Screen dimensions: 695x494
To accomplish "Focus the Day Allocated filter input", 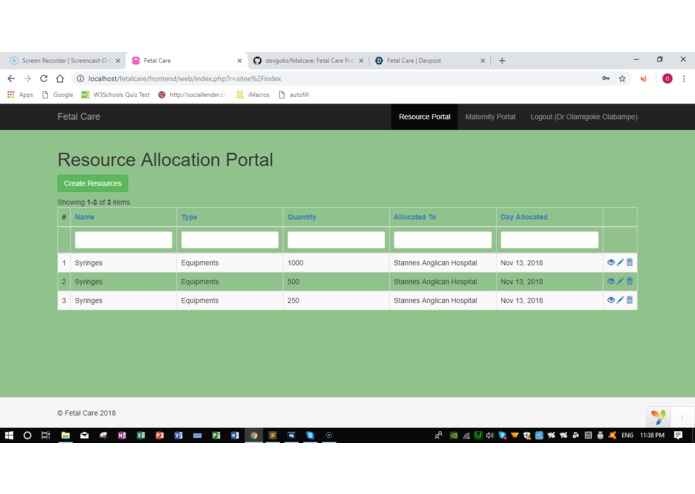I will [x=550, y=240].
